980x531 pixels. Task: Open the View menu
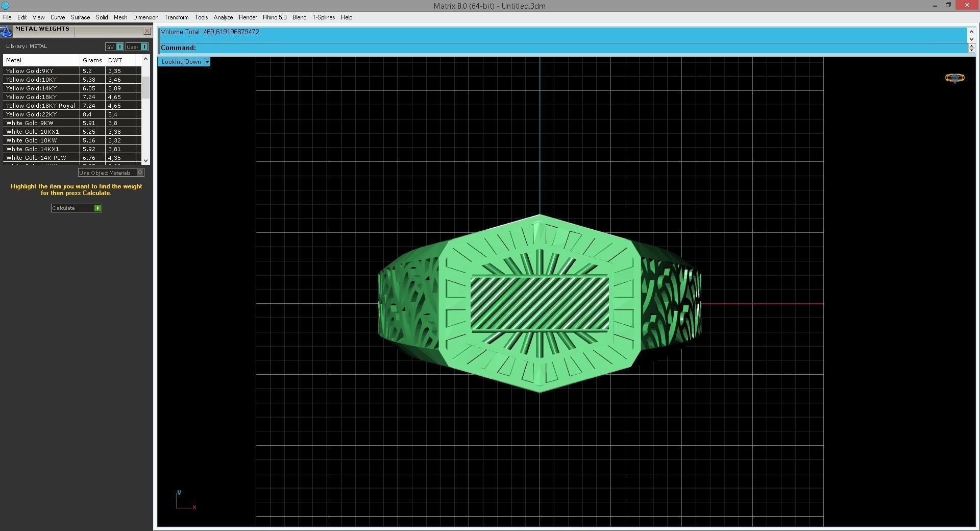(x=38, y=17)
